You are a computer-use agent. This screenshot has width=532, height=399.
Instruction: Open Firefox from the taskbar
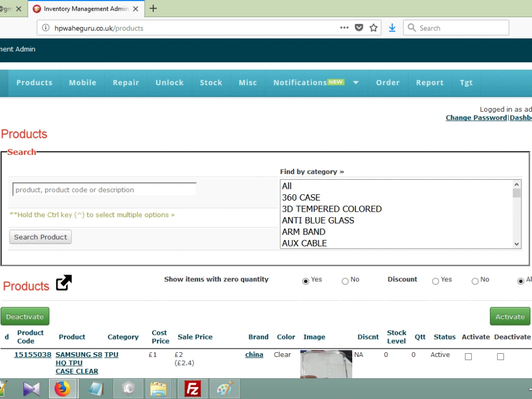tap(62, 389)
